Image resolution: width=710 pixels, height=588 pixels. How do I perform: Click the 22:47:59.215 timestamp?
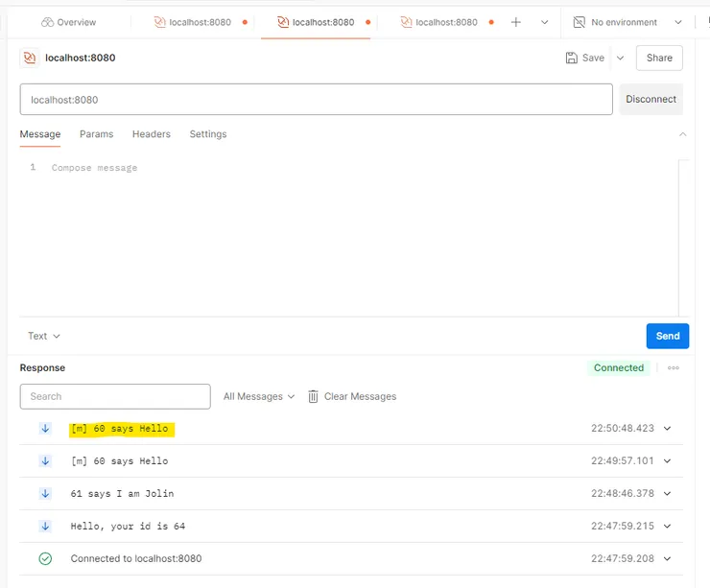(x=622, y=526)
